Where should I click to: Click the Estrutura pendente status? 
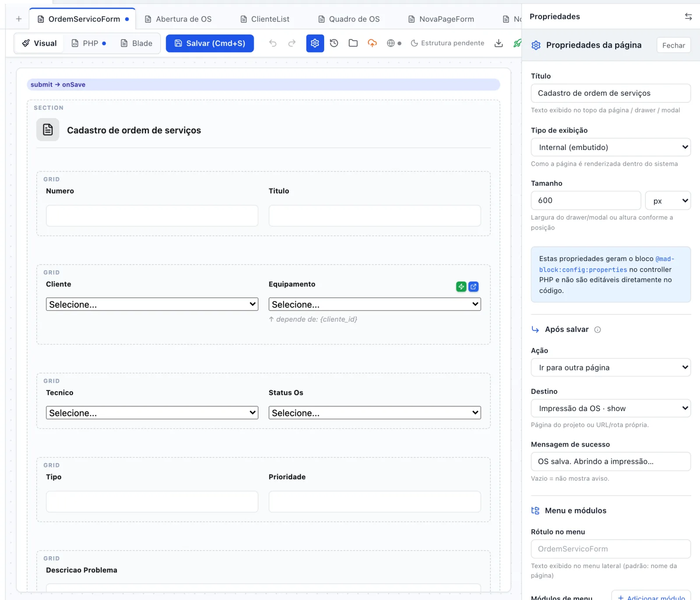pyautogui.click(x=448, y=43)
